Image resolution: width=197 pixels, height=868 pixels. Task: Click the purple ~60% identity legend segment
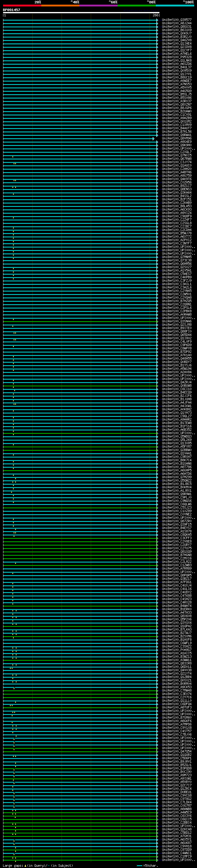[x=99, y=6]
